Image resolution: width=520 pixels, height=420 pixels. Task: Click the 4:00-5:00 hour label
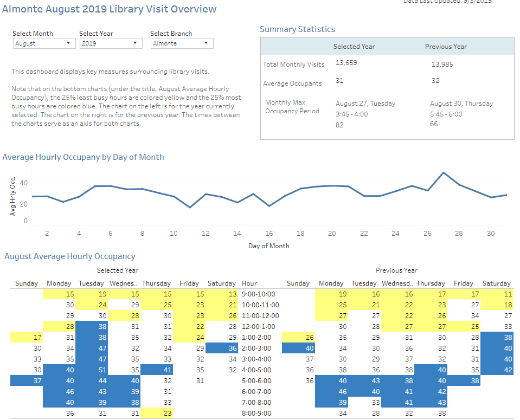point(256,370)
